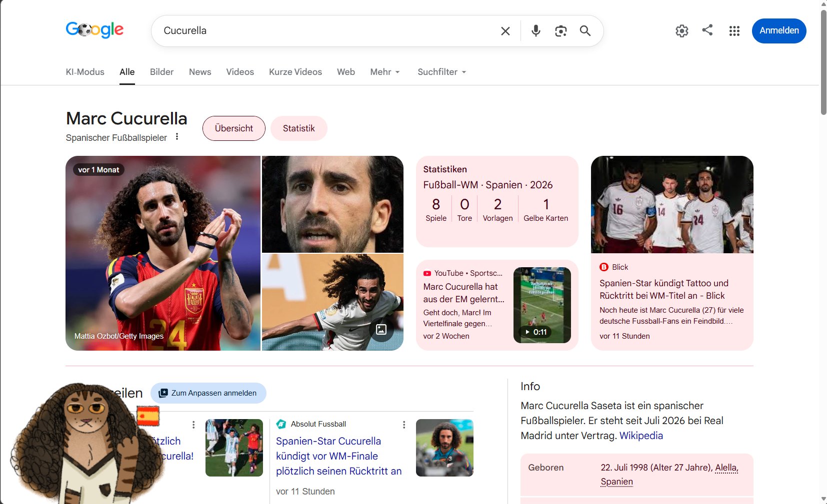This screenshot has width=827, height=504.
Task: Open three-dot menu for Absolut Fussball article
Action: click(x=404, y=425)
